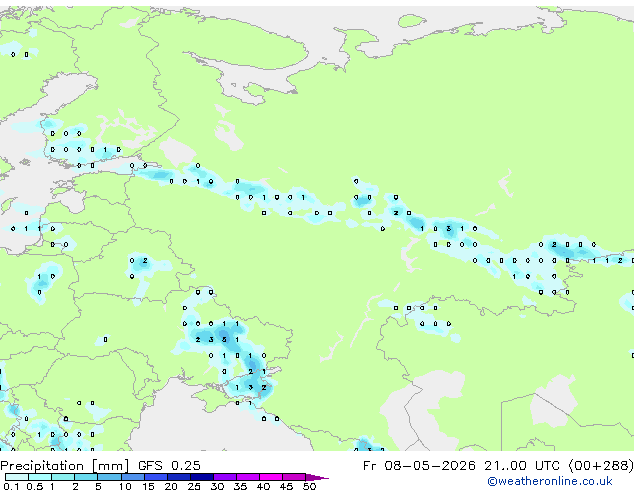The height and width of the screenshot is (490, 634).
Task: Click the 0.1–0.5 mm legend color swatch
Action: coord(17,477)
